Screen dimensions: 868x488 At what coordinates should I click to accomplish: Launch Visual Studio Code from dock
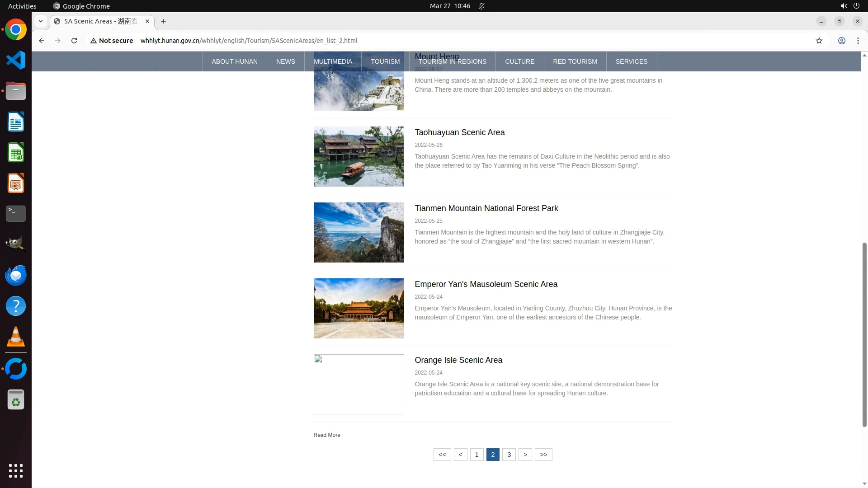[x=16, y=60]
